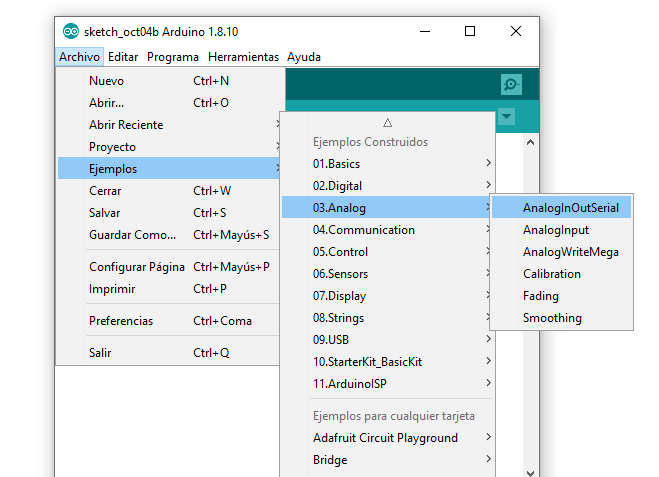The width and height of the screenshot is (659, 477).
Task: Expand 04.Communication examples submenu
Action: (x=386, y=229)
